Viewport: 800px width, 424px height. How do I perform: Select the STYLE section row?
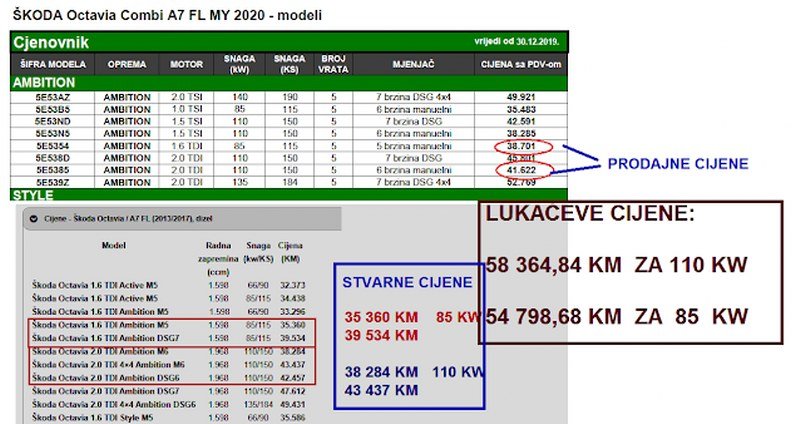32,196
